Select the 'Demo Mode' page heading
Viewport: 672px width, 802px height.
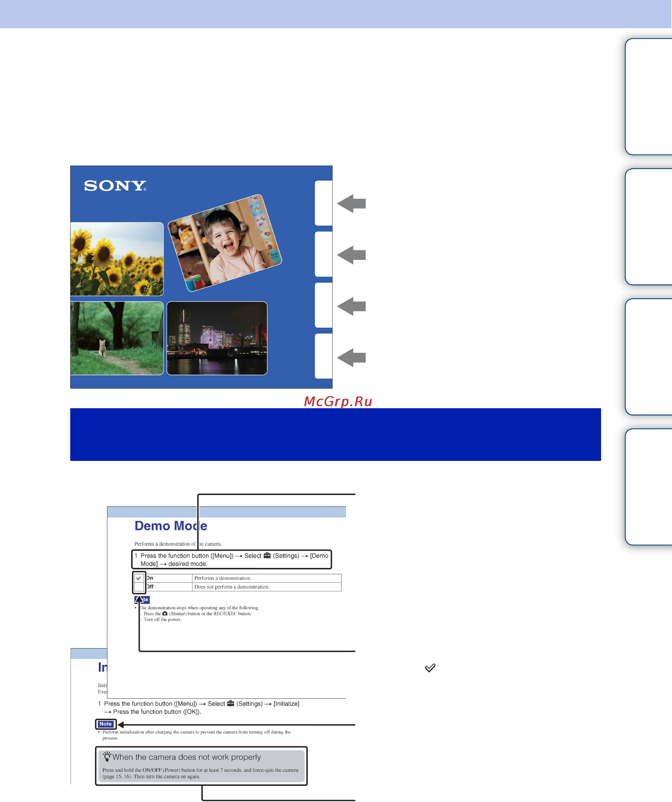(171, 526)
